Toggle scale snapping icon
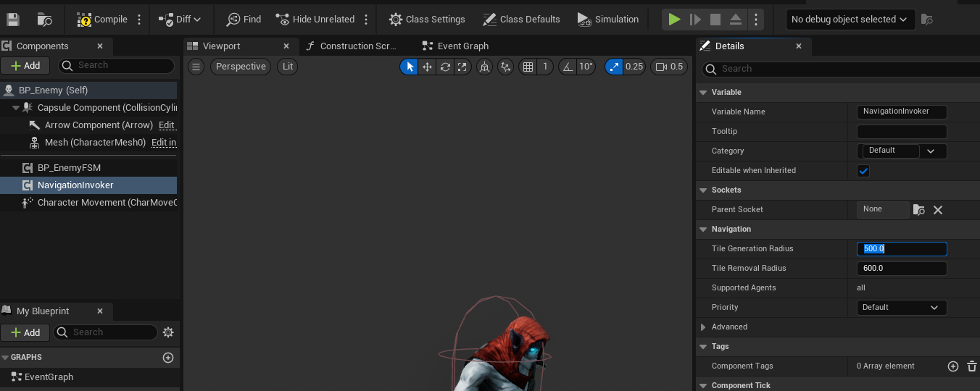Viewport: 980px width, 391px height. pos(613,67)
